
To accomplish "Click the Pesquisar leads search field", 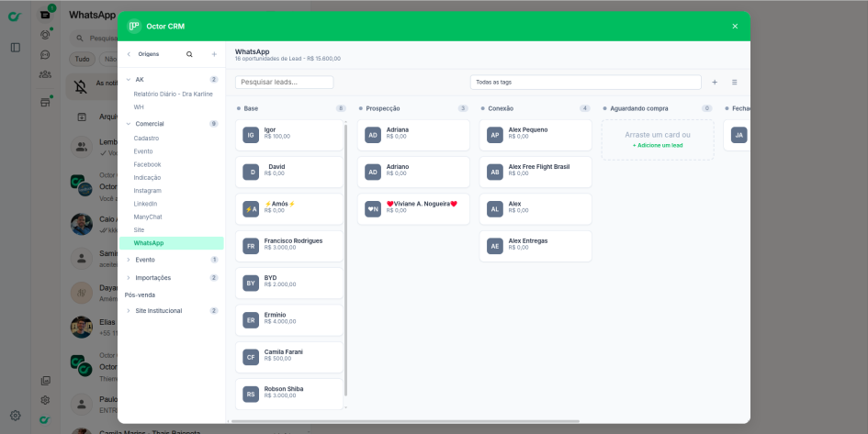I will [285, 83].
